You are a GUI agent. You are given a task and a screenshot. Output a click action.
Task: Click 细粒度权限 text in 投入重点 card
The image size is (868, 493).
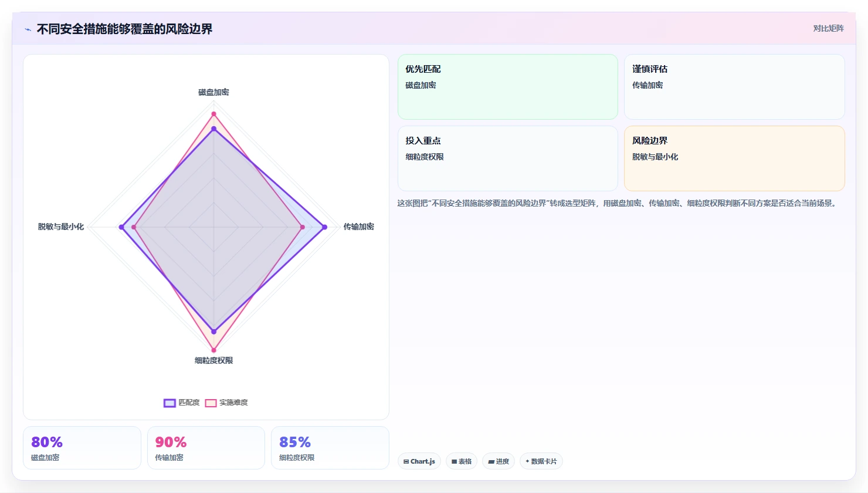pyautogui.click(x=425, y=157)
